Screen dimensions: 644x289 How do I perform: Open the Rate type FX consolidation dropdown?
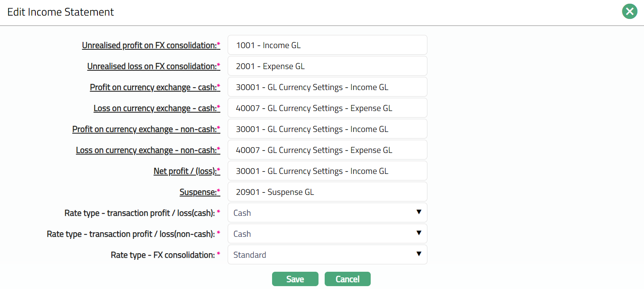(x=327, y=254)
